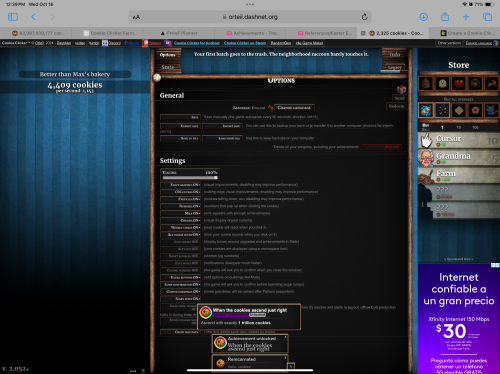Toggle the Safari sidebar icon
The height and width of the screenshot is (374, 500).
[x=13, y=17]
